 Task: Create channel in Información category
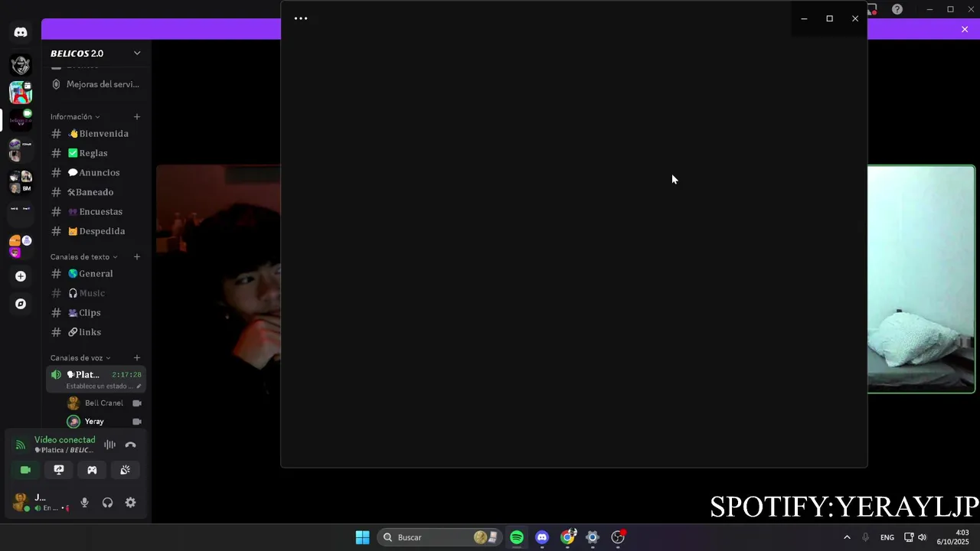point(137,116)
